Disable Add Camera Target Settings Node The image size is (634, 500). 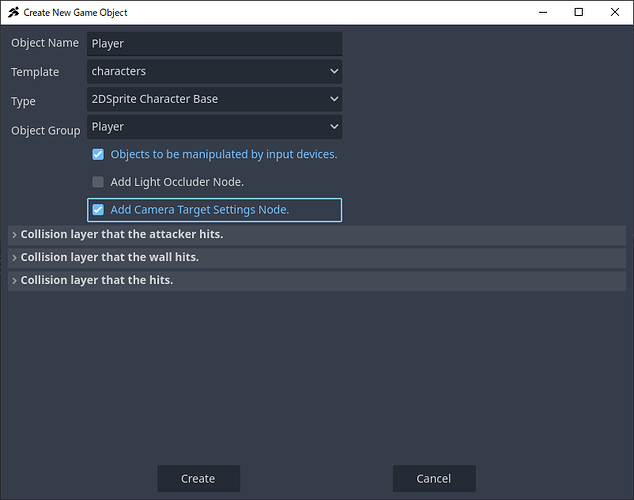click(x=98, y=210)
